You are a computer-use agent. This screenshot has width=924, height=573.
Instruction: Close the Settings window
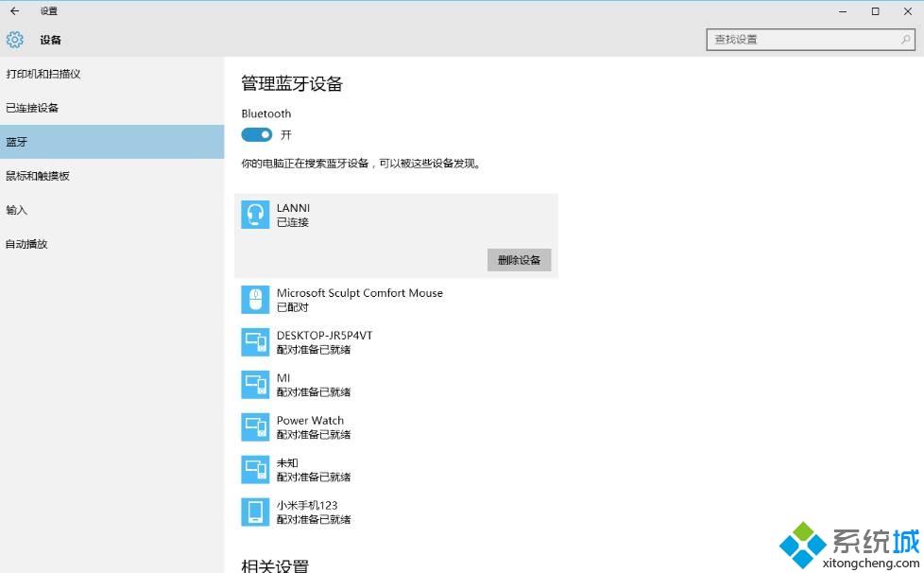[x=908, y=11]
